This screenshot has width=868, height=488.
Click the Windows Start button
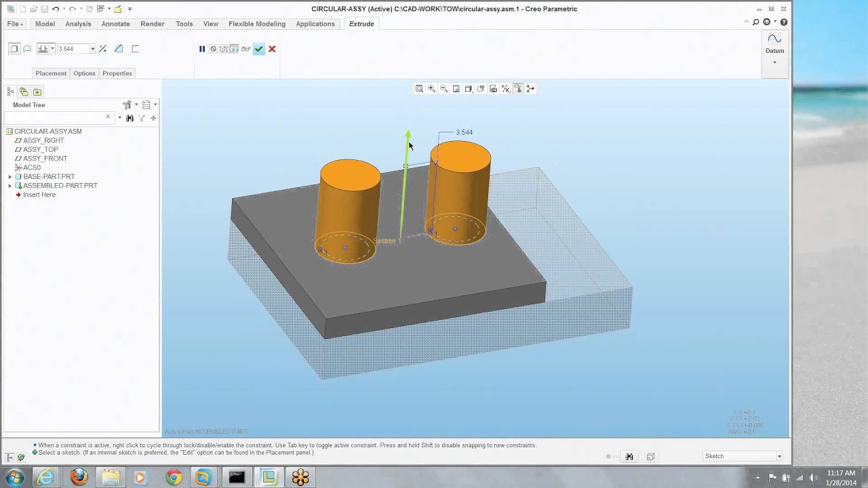15,477
